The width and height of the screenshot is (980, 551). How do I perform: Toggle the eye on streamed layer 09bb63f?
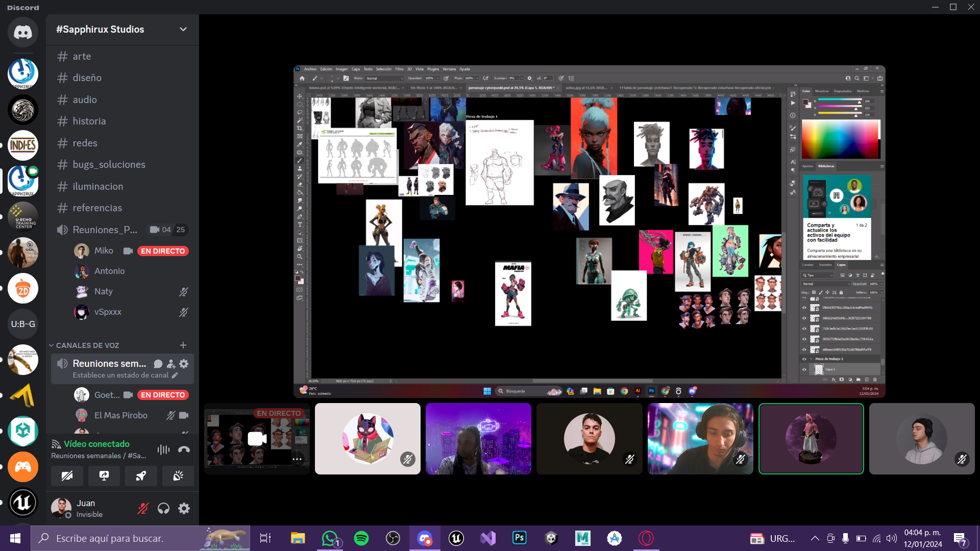coord(804,308)
